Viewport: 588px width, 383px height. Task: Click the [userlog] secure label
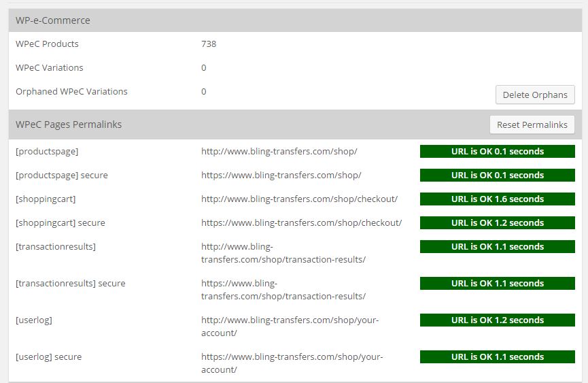[48, 356]
